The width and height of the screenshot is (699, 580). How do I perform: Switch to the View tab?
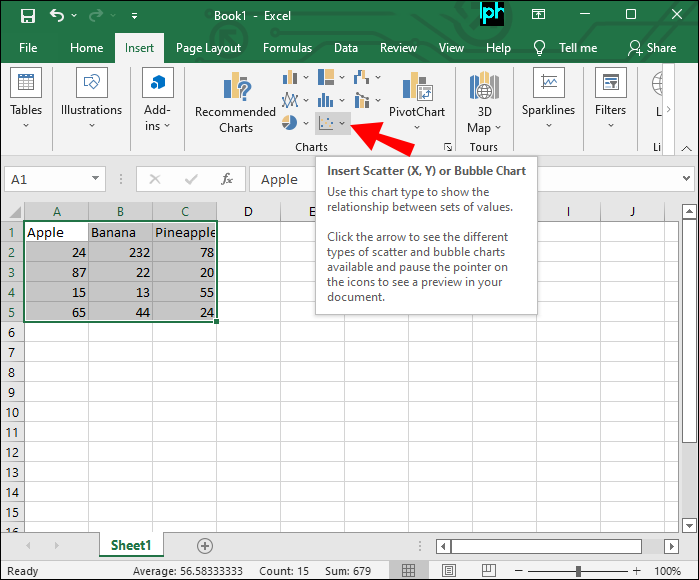click(451, 48)
